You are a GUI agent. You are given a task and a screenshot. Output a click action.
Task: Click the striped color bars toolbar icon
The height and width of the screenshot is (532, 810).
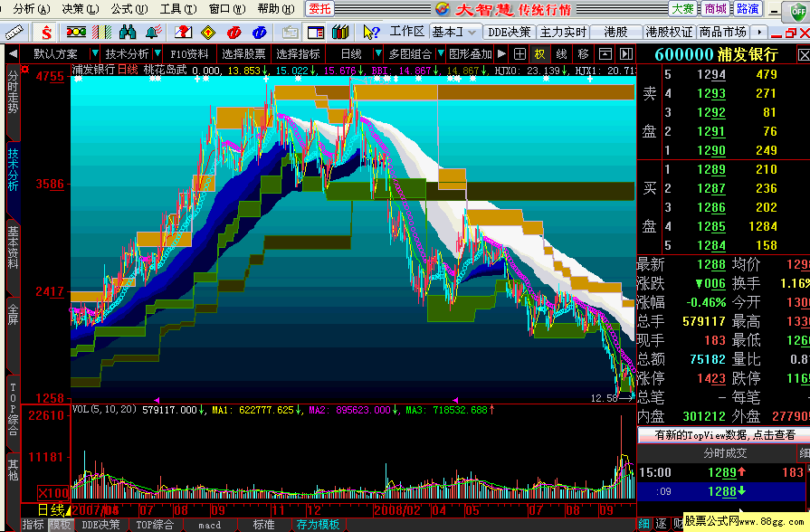click(x=101, y=32)
